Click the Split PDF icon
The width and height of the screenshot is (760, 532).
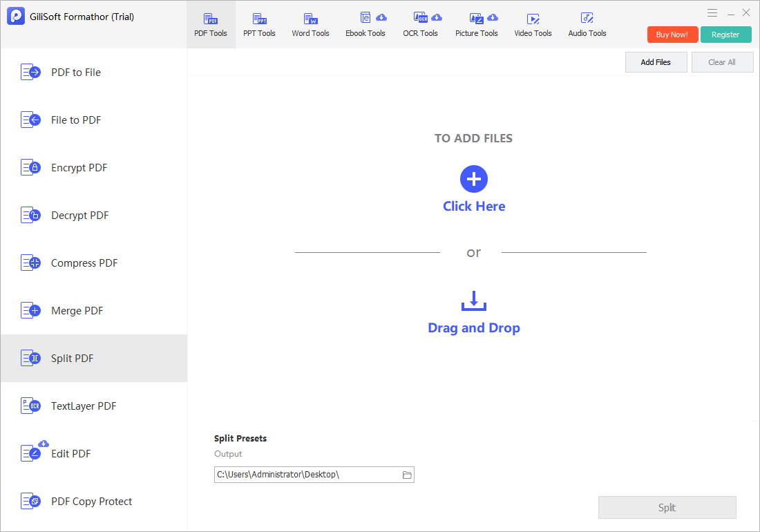pyautogui.click(x=30, y=359)
